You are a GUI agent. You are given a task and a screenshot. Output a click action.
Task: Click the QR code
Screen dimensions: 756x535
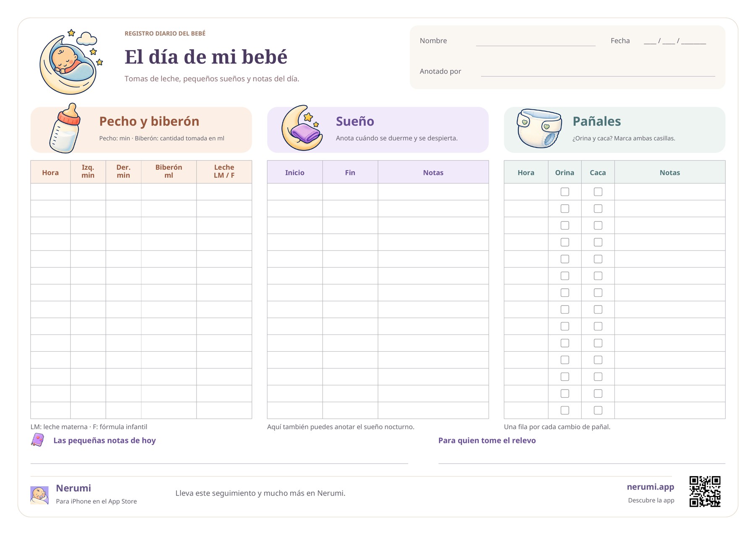[705, 491]
